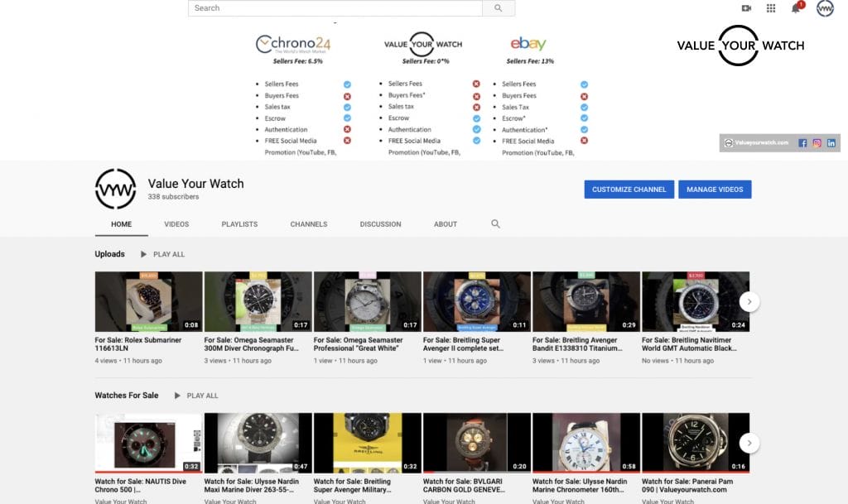Click the LinkedIn icon in banner
This screenshot has width=848, height=504.
[x=831, y=143]
